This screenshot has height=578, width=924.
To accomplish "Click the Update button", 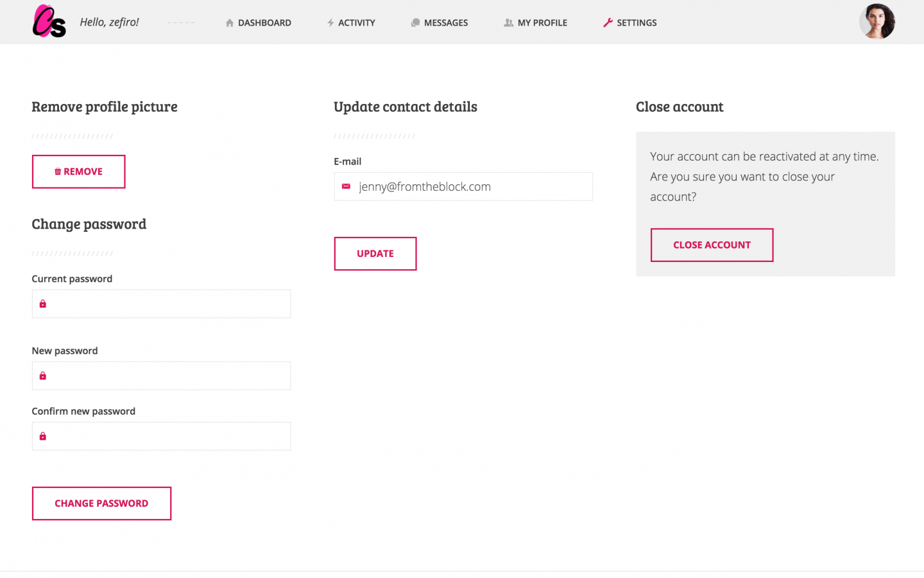I will tap(375, 254).
